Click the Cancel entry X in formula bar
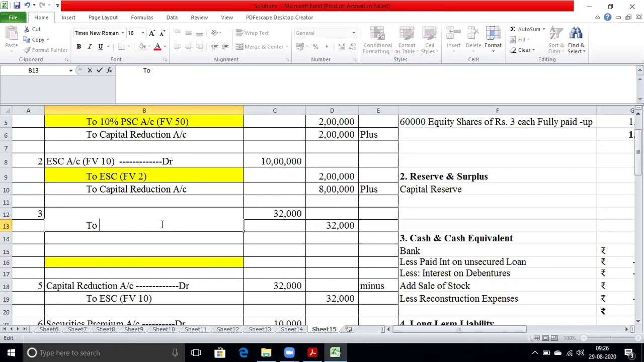Screen dimensions: 644x362 (x=90, y=70)
